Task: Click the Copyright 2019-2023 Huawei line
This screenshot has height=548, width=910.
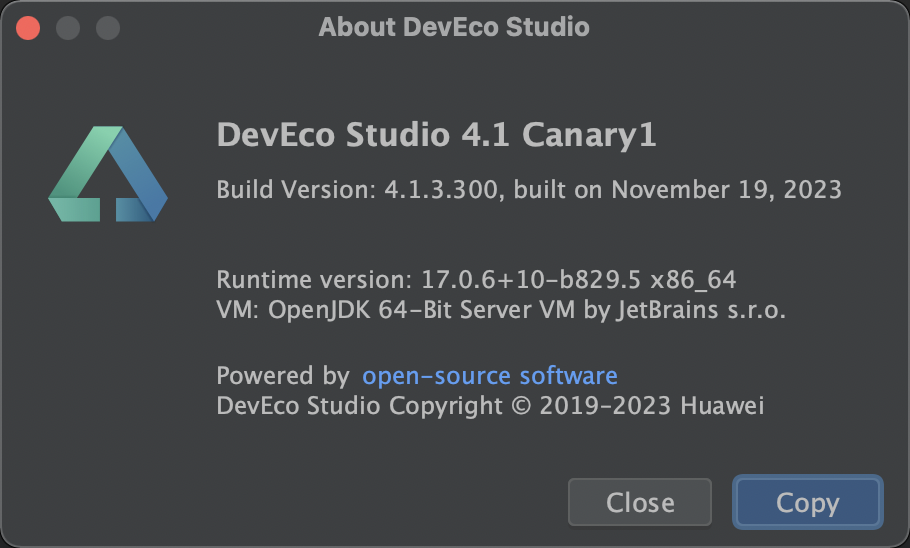Action: coord(490,406)
